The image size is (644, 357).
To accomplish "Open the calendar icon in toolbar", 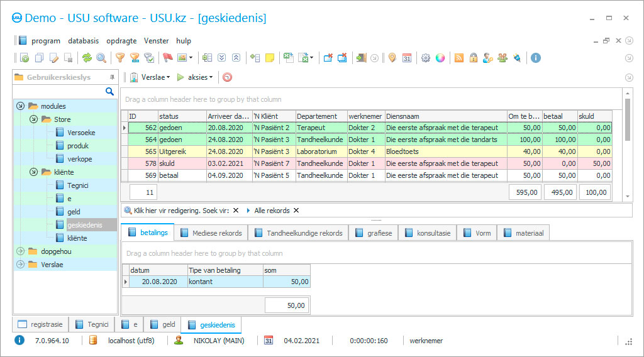I will point(407,58).
